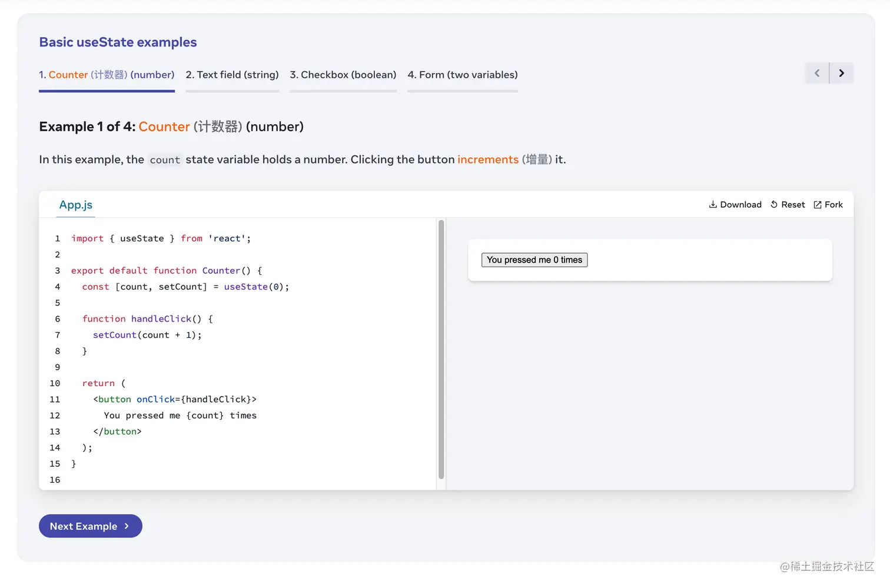Open the Text field (string) tab
890x588 pixels.
232,75
